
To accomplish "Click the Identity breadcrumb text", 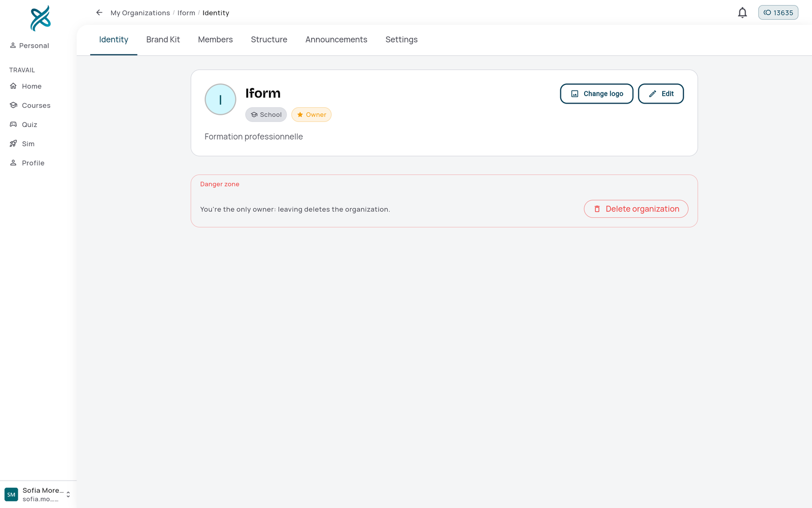I will tap(216, 13).
